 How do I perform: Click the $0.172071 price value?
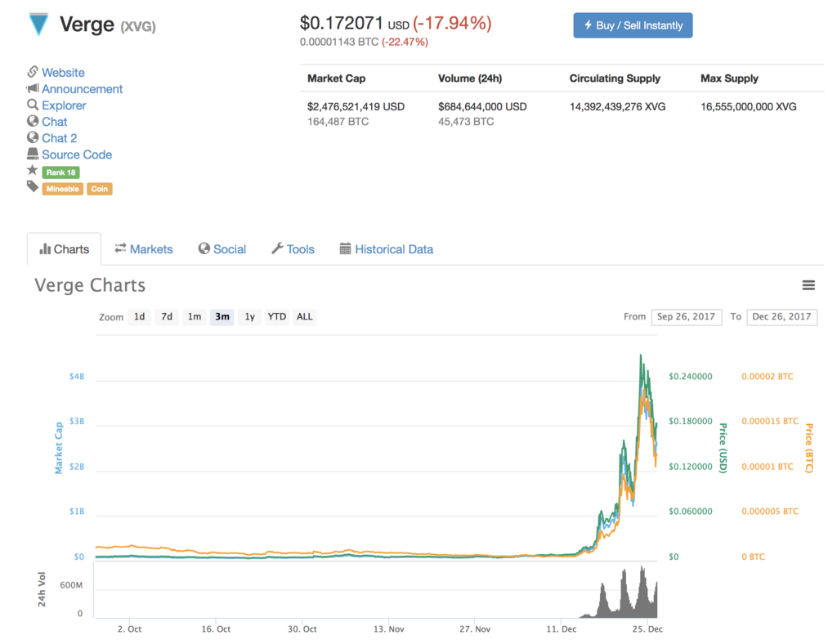[x=341, y=23]
